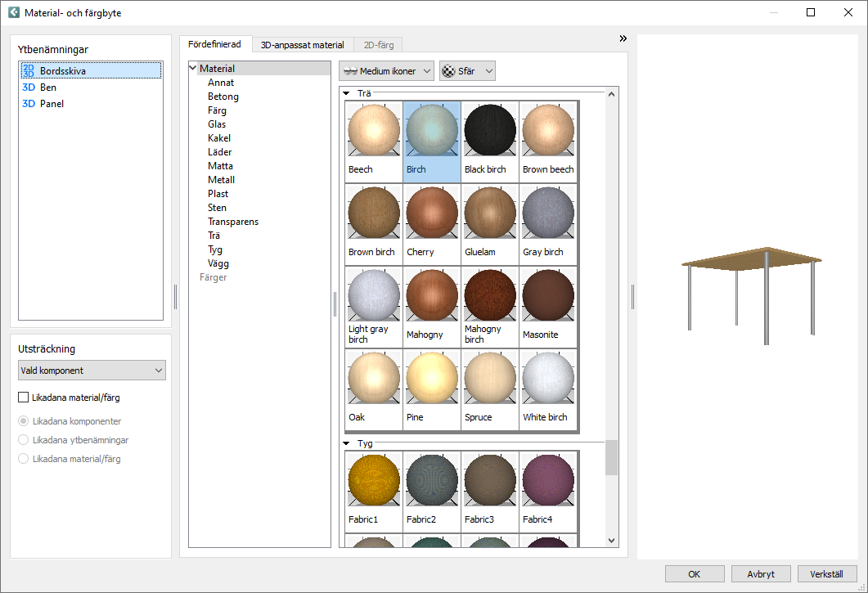Select the White birch material icon
Image resolution: width=868 pixels, height=593 pixels.
(x=548, y=379)
